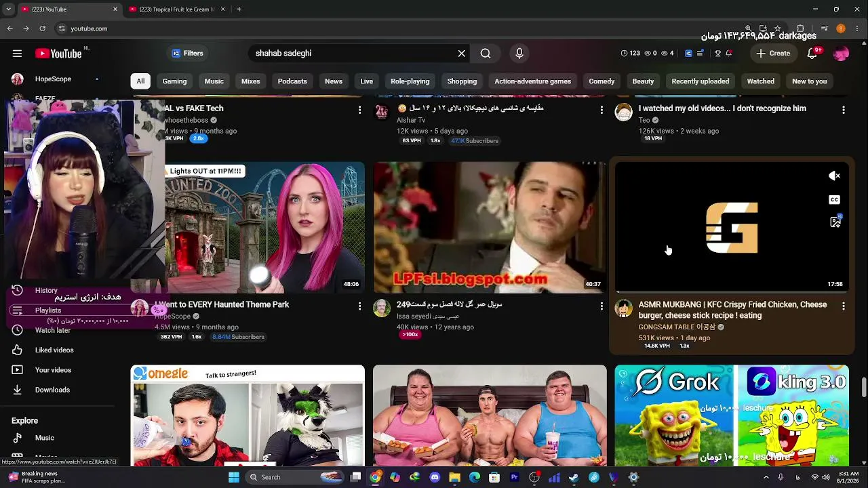Open more options for Aishar Tv video

601,109
